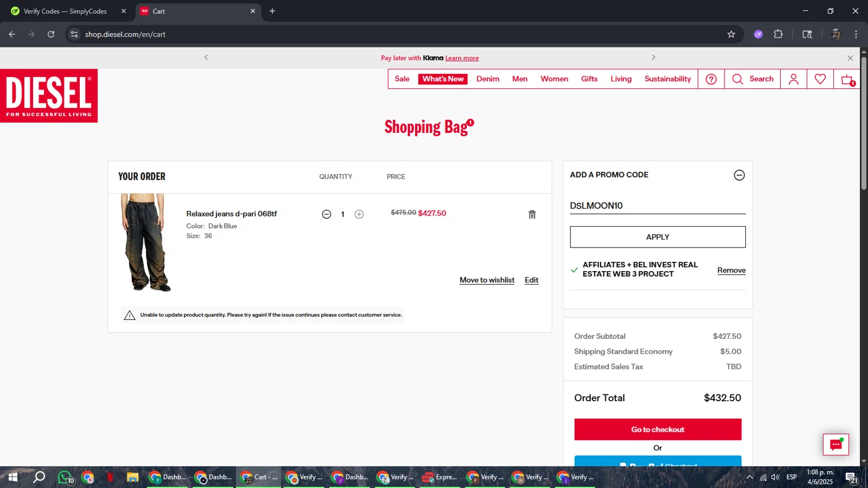Click the quantity error warning message

pos(263,315)
